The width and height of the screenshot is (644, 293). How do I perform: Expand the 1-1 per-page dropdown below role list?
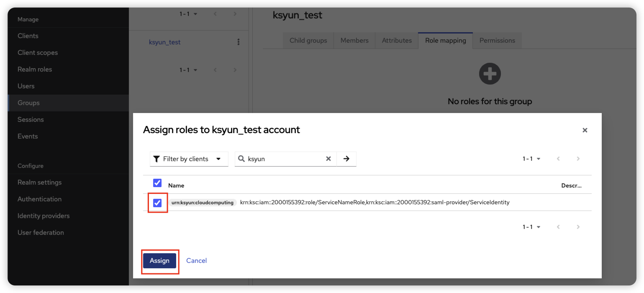[531, 227]
